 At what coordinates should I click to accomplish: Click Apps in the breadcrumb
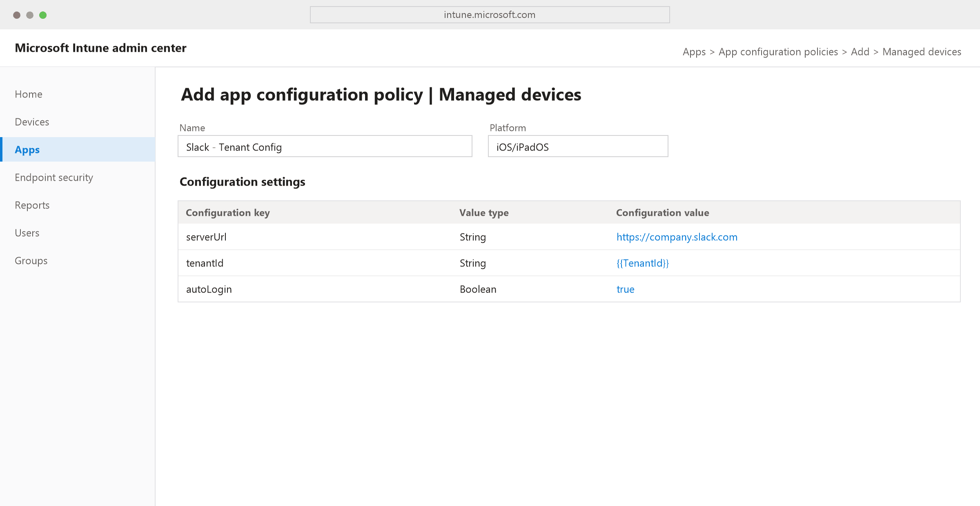pyautogui.click(x=694, y=52)
